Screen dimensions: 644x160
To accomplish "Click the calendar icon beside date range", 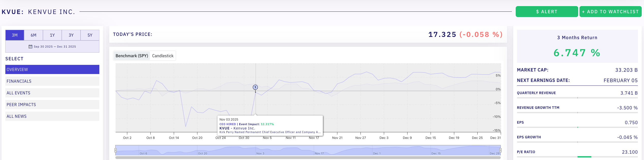I will [x=30, y=47].
